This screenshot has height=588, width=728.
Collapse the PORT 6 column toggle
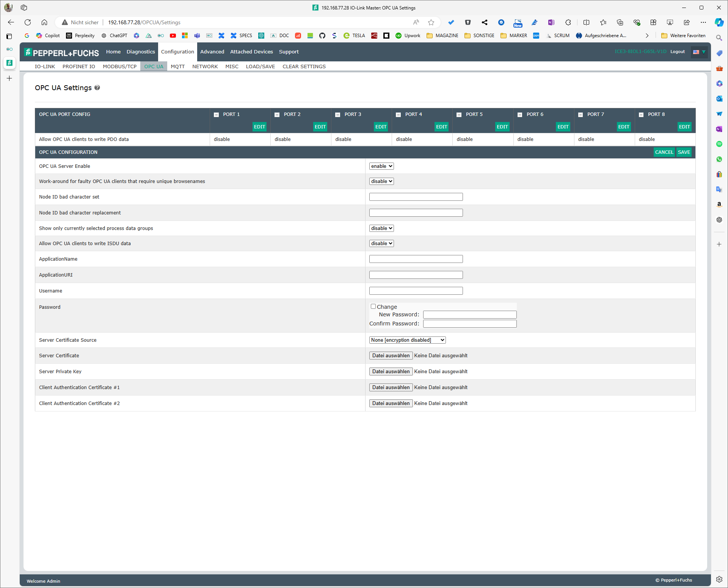[x=520, y=115]
